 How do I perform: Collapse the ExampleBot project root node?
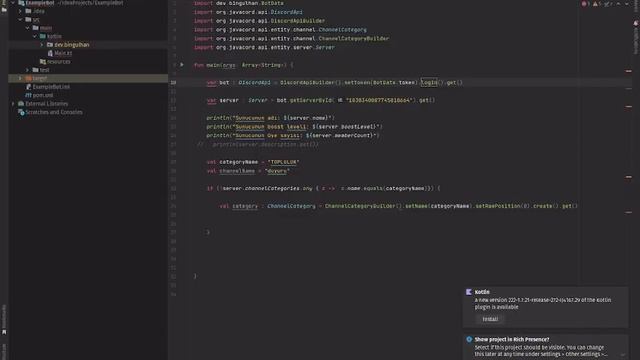click(13, 3)
